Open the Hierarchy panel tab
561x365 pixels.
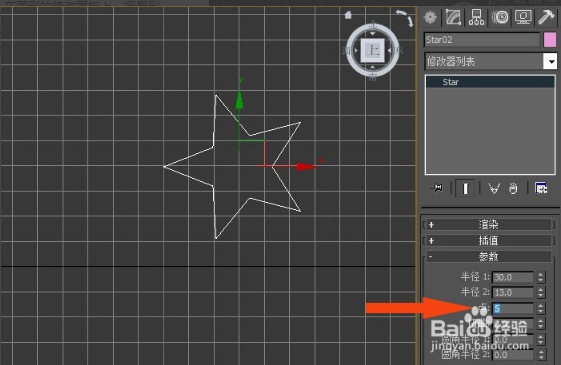pos(476,17)
